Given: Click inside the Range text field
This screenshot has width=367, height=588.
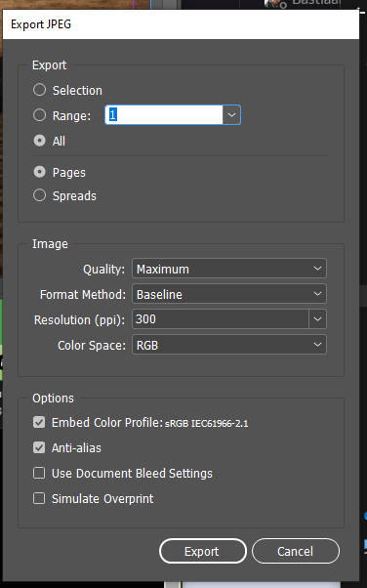Looking at the screenshot, I should click(164, 114).
